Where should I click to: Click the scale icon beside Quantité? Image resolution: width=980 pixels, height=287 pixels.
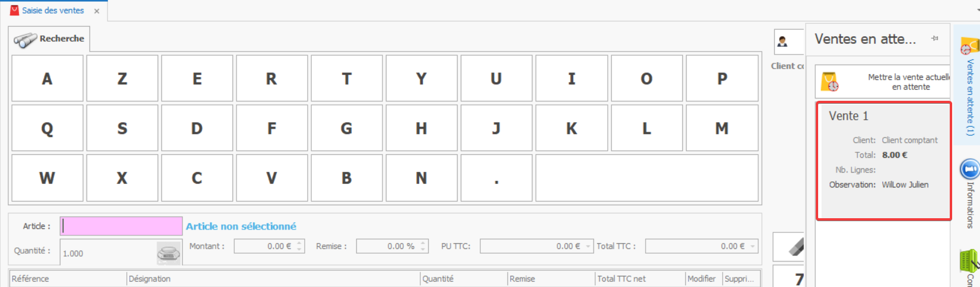click(x=168, y=253)
